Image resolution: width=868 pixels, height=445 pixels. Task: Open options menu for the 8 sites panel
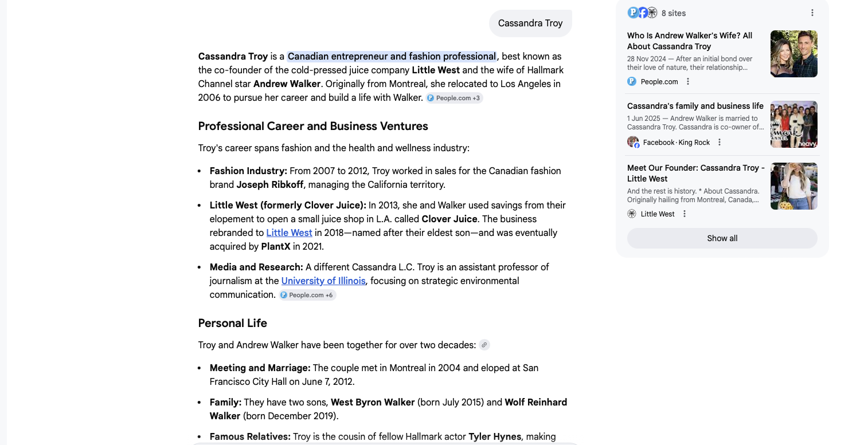[x=812, y=13]
